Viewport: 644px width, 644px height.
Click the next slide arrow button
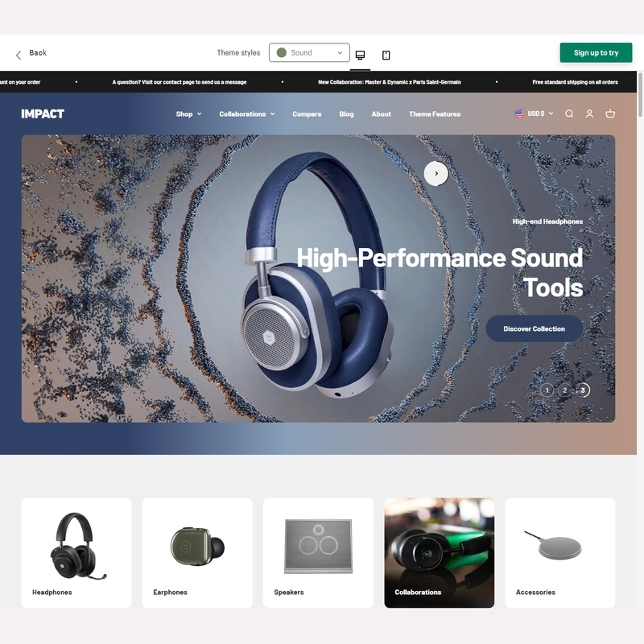coord(436,173)
